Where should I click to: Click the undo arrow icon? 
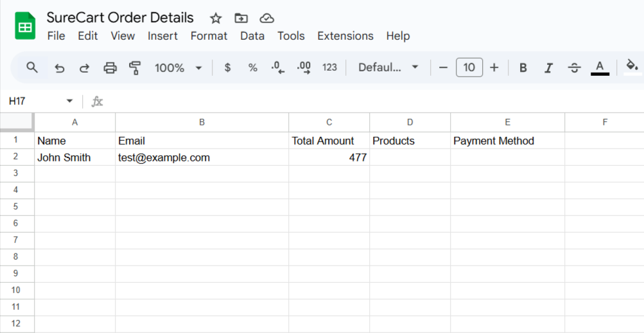60,67
